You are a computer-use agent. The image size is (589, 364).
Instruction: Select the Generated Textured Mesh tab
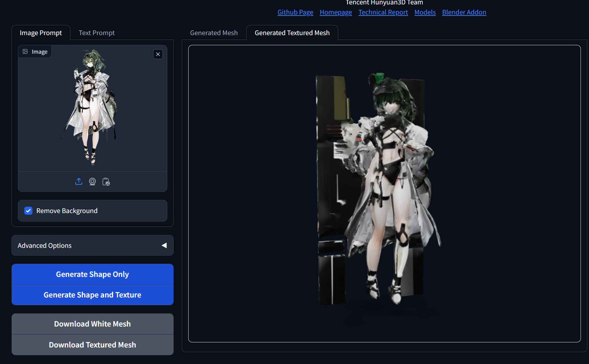pos(292,33)
